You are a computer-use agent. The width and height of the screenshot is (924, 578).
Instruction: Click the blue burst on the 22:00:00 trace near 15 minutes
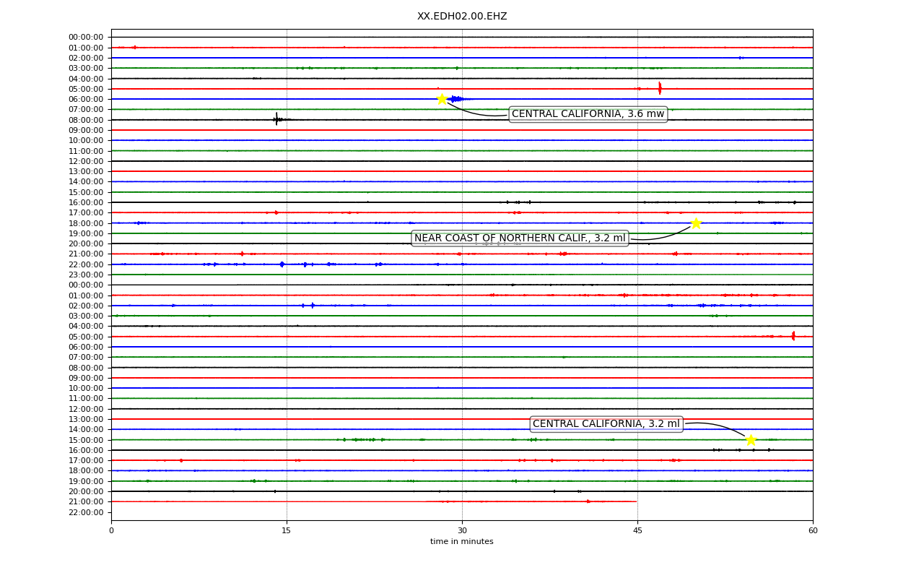282,264
